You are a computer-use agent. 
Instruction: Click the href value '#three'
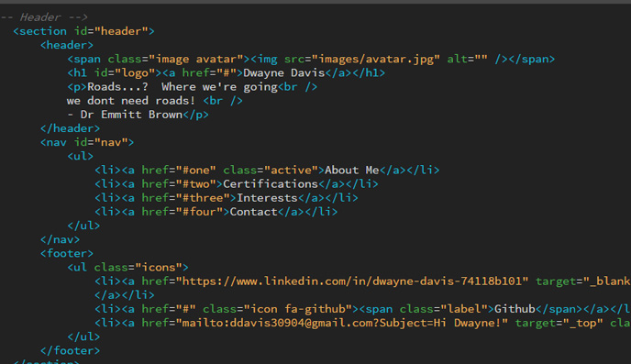coord(203,198)
